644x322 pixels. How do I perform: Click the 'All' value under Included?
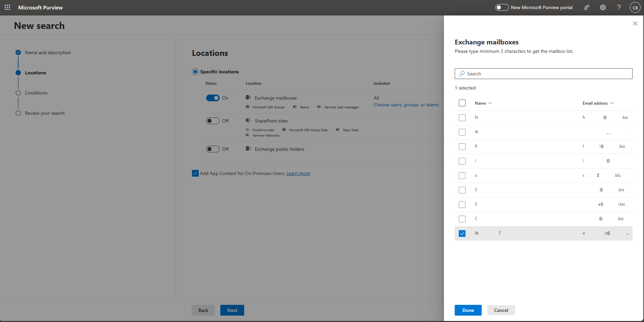(376, 98)
